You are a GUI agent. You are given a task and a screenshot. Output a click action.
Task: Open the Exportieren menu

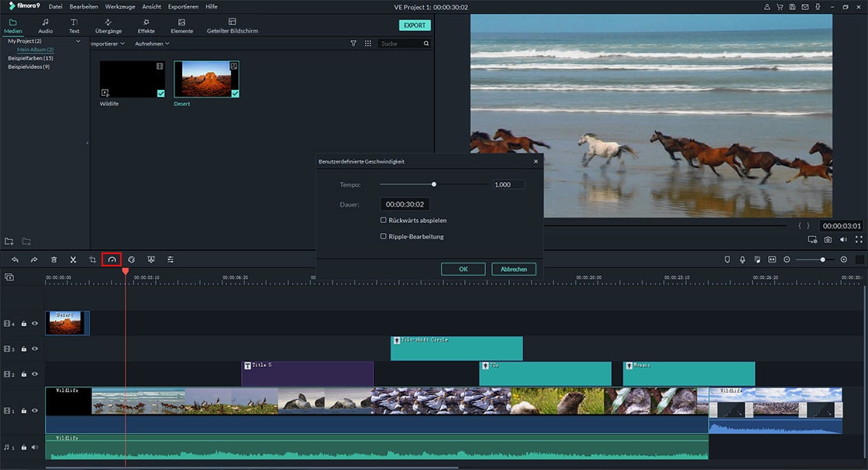(x=183, y=7)
